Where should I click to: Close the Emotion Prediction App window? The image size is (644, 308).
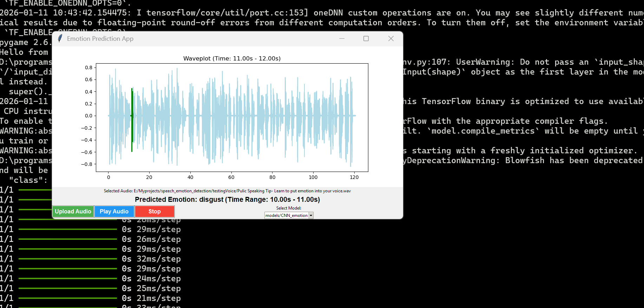click(x=391, y=38)
